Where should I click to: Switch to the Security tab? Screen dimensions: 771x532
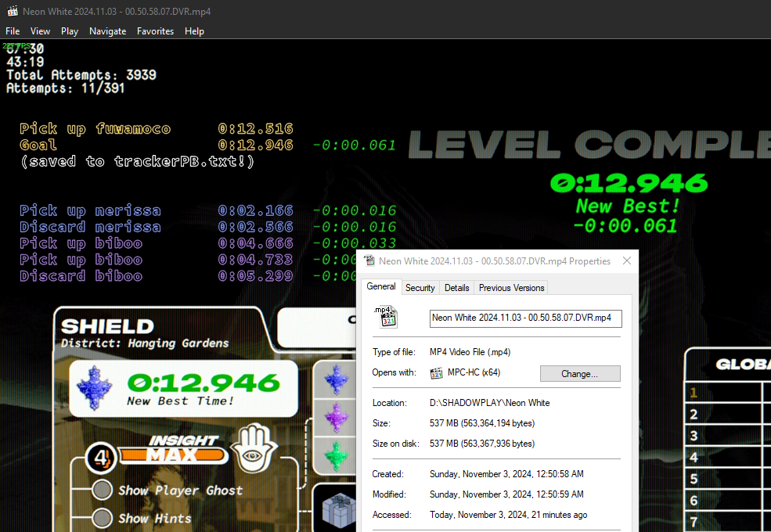[420, 288]
